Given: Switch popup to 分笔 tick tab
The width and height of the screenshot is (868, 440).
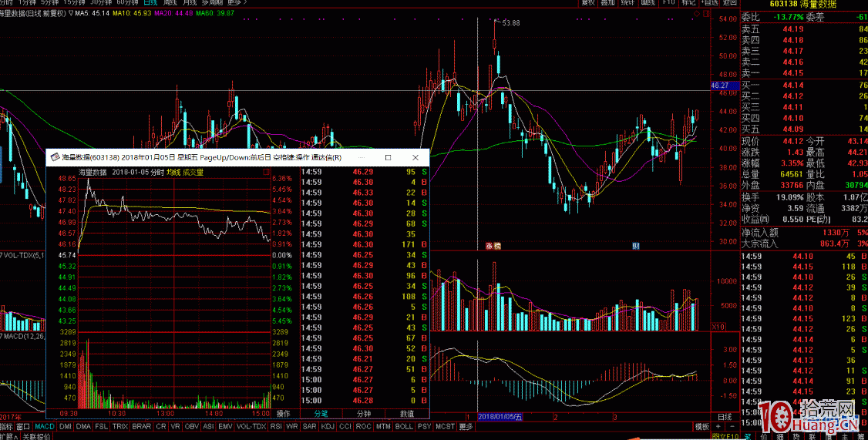Looking at the screenshot, I should (x=321, y=414).
